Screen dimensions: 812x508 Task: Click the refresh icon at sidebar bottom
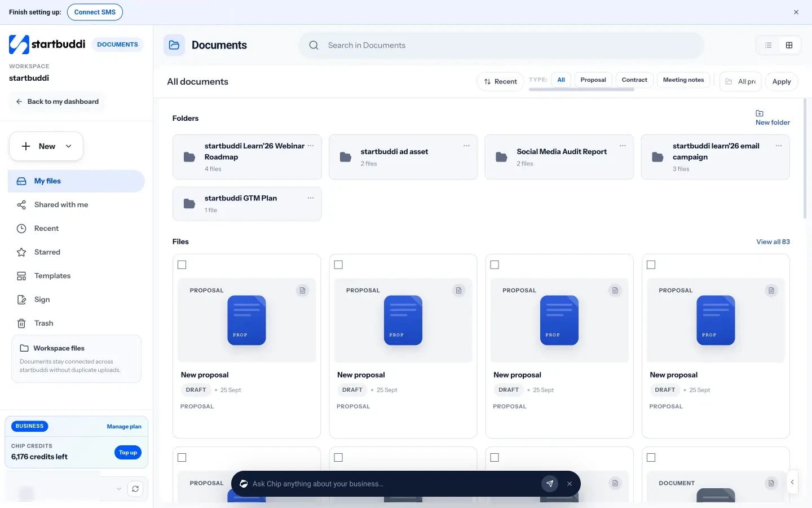(135, 489)
